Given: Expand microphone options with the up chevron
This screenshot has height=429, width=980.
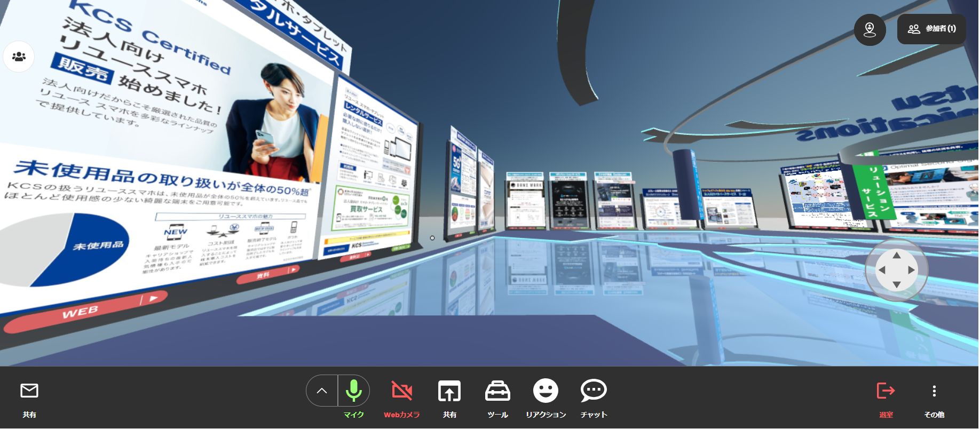Looking at the screenshot, I should [322, 391].
